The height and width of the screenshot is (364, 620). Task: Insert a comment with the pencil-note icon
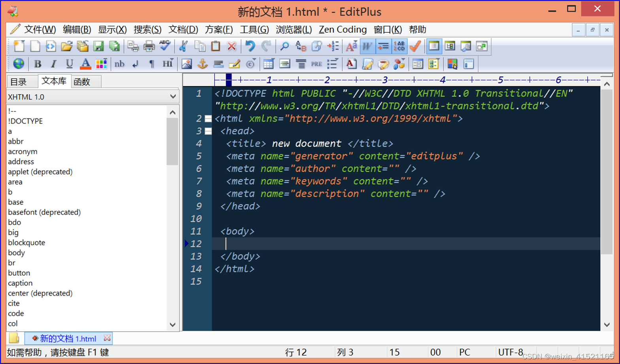(x=234, y=64)
